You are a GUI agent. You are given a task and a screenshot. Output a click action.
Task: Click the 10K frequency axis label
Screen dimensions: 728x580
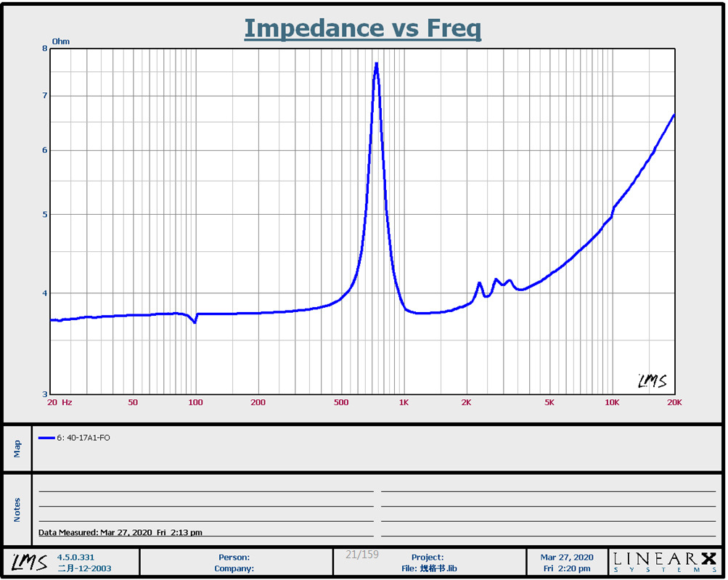click(x=612, y=402)
